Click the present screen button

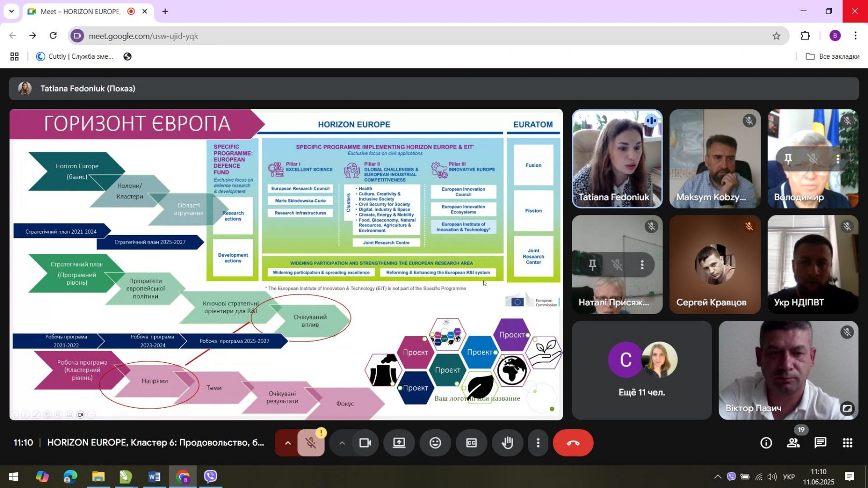[399, 443]
